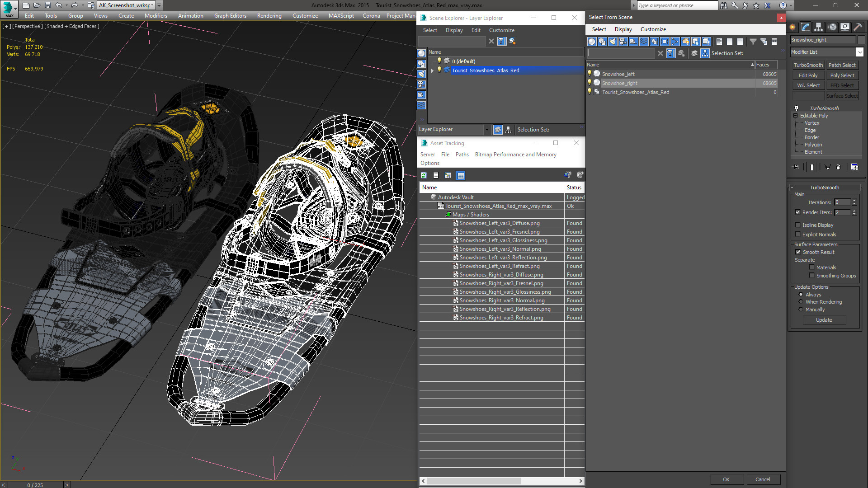The height and width of the screenshot is (488, 868).
Task: Open the Modifiers menu
Action: click(156, 16)
